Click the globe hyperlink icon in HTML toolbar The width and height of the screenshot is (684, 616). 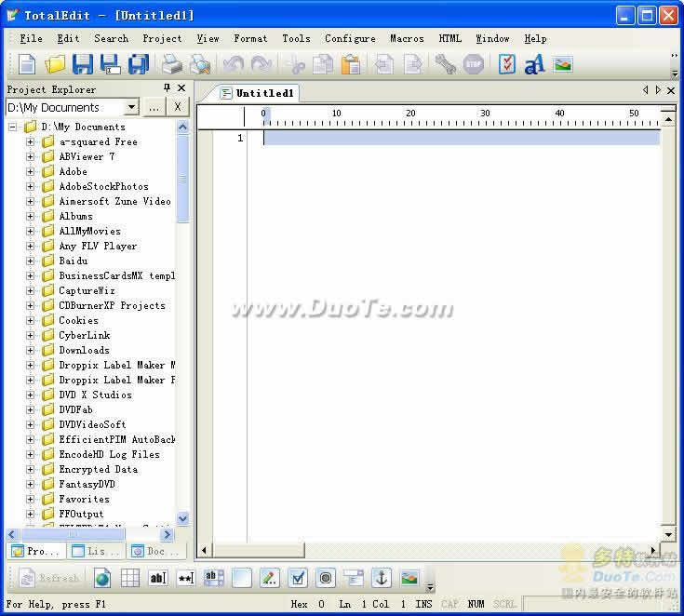tap(102, 578)
